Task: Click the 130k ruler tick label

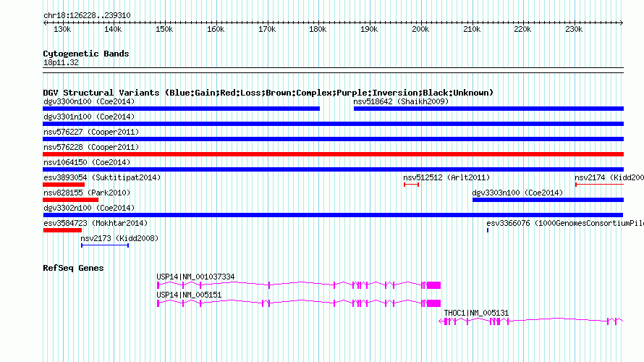Action: click(x=62, y=29)
